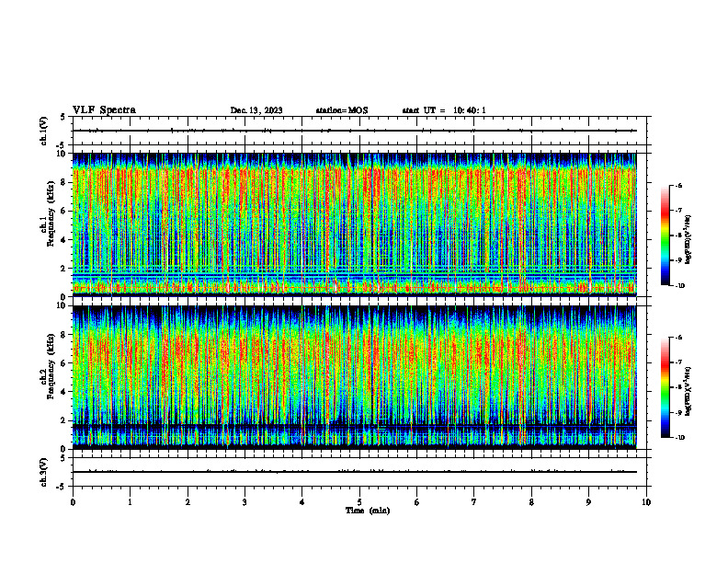Click the "-10" label on ch.2 color bar
The height and width of the screenshot is (563, 728).
[x=680, y=438]
